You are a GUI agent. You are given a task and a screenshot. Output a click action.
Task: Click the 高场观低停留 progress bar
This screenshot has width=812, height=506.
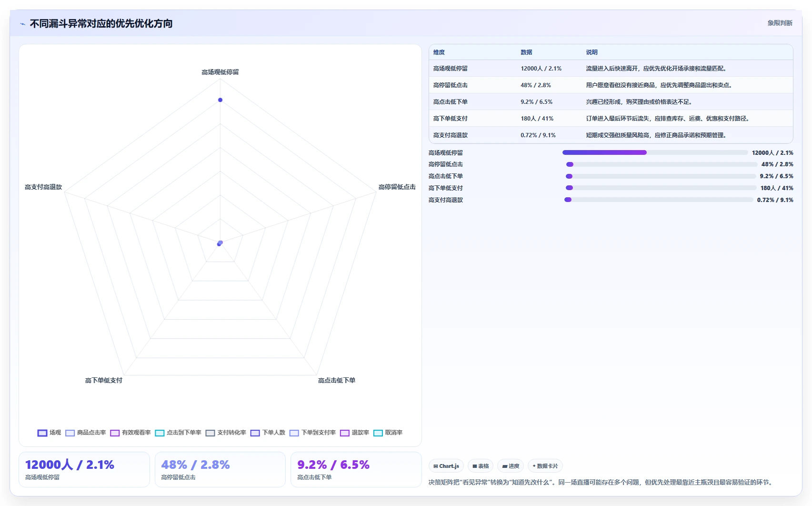(x=655, y=152)
